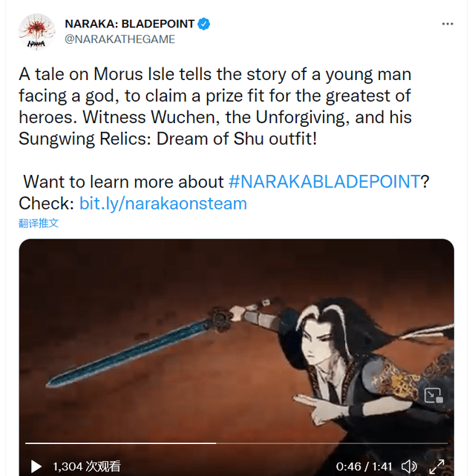Click the unplayed portion of video timeline
This screenshot has height=476, width=475.
[x=332, y=443]
